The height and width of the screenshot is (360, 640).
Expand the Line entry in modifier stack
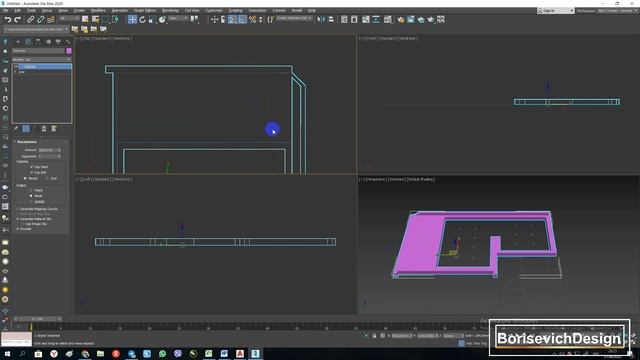tap(16, 72)
